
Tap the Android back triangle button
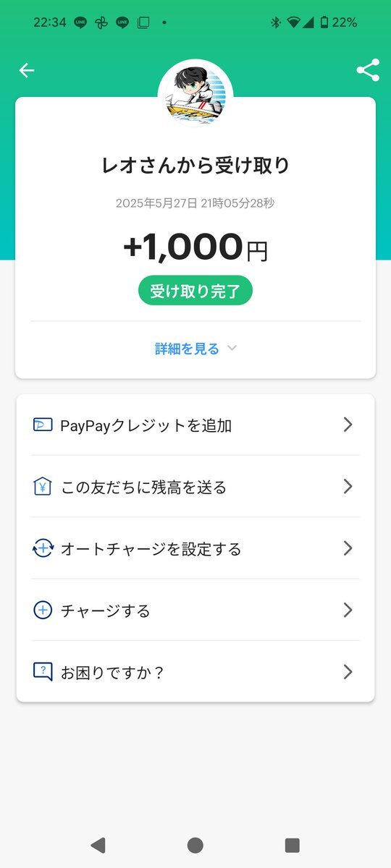pos(98,845)
